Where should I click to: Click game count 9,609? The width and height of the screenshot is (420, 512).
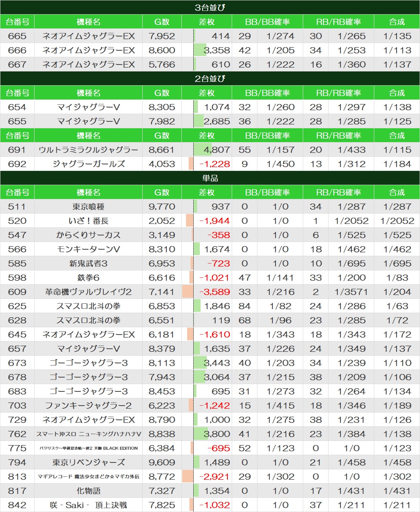tap(162, 462)
